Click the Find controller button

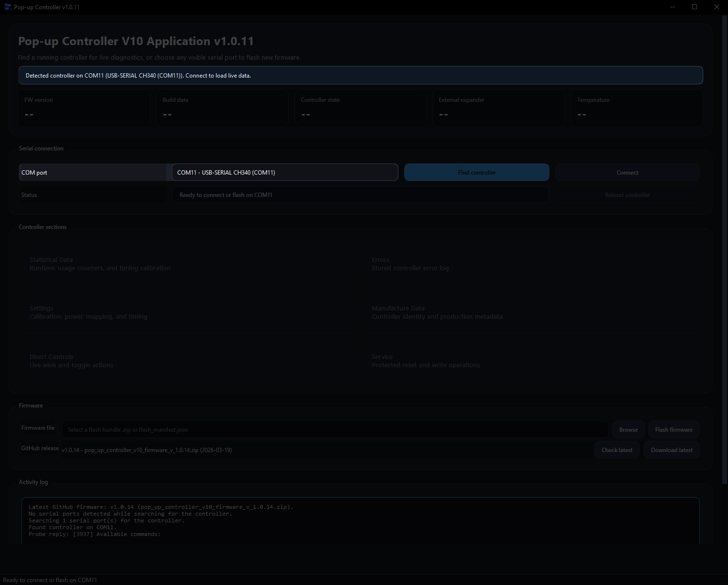tap(477, 172)
